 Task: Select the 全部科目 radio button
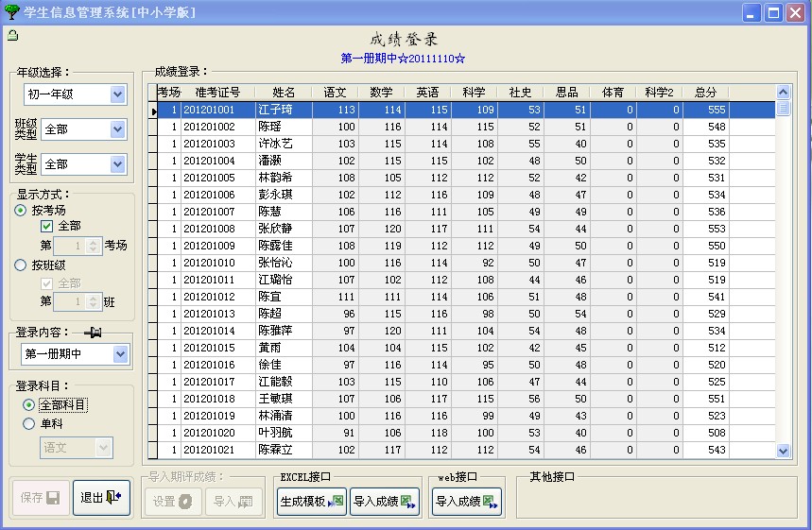(x=29, y=404)
